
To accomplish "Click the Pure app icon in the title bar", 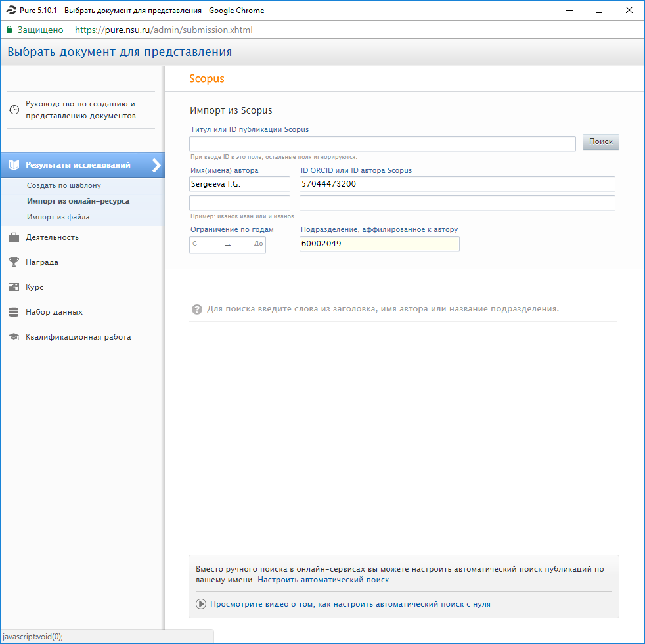I will (11, 11).
